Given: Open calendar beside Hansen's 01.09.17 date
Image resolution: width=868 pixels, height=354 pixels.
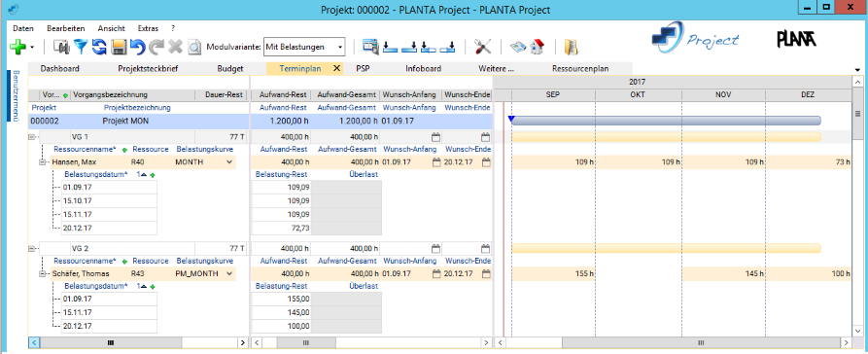Looking at the screenshot, I should tap(435, 162).
